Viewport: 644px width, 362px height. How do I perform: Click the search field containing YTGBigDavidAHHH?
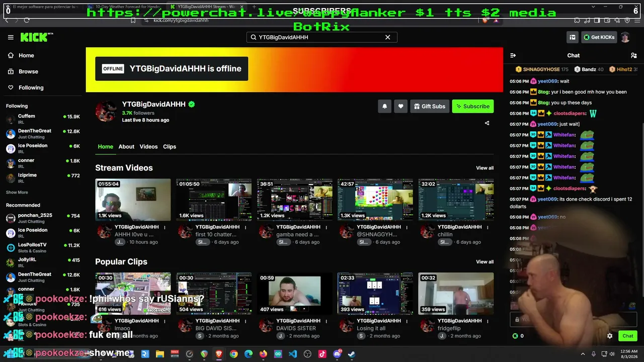321,37
